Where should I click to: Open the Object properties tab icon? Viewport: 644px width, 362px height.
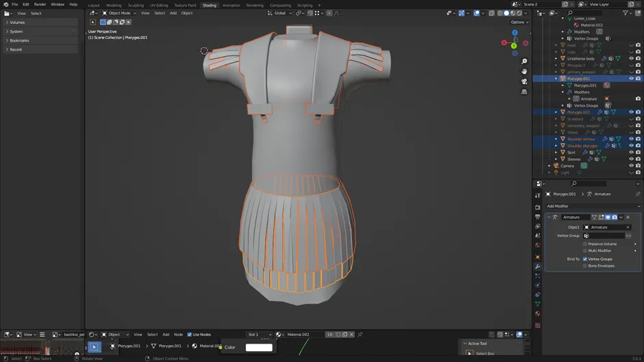[538, 257]
